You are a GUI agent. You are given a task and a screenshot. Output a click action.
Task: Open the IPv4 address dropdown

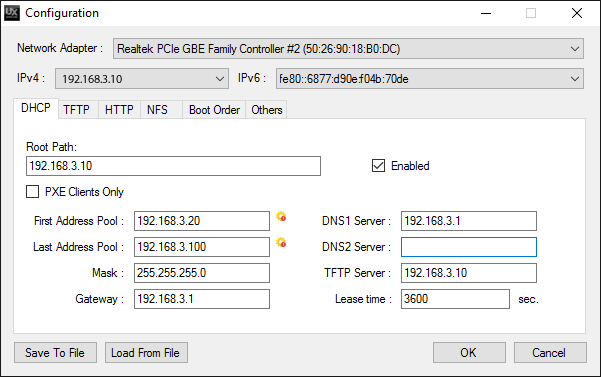click(142, 79)
